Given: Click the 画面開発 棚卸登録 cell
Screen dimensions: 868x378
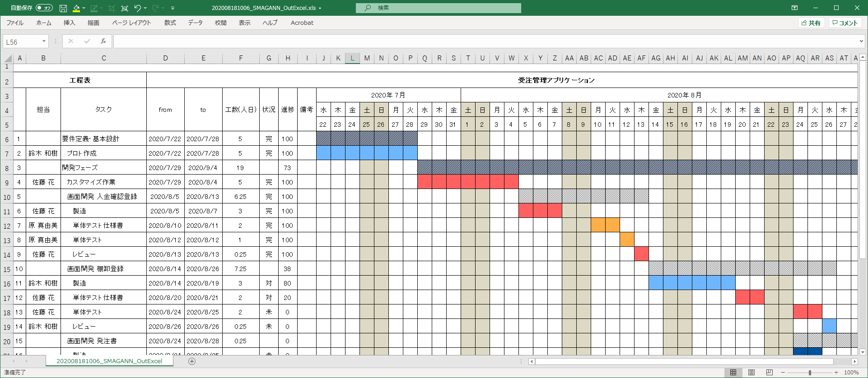Looking at the screenshot, I should pyautogui.click(x=103, y=269).
